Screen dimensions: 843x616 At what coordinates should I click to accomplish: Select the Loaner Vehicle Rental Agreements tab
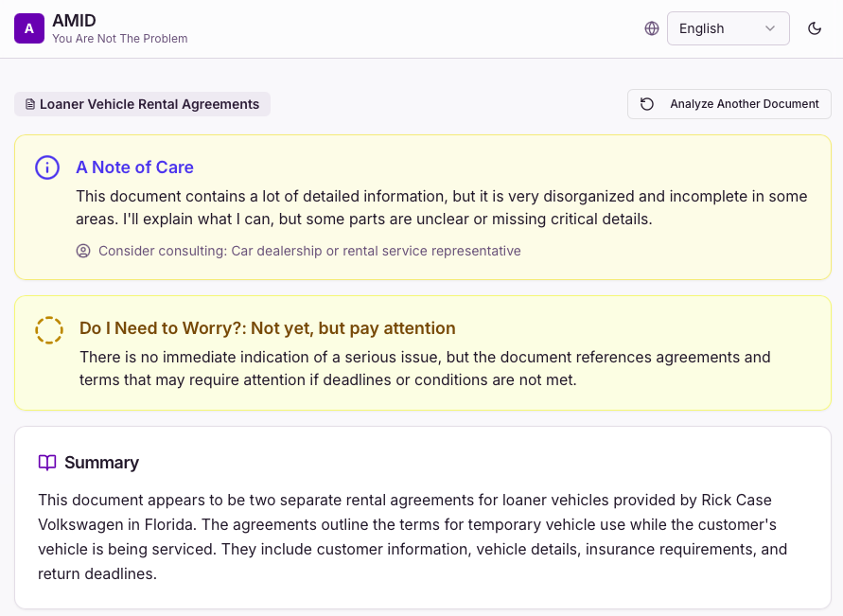pyautogui.click(x=142, y=104)
